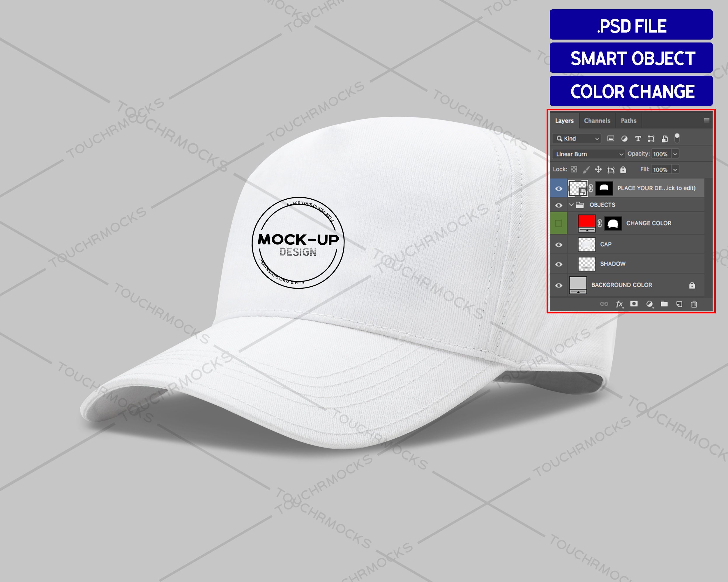Add a new layer mask
The width and height of the screenshot is (728, 582).
click(635, 304)
